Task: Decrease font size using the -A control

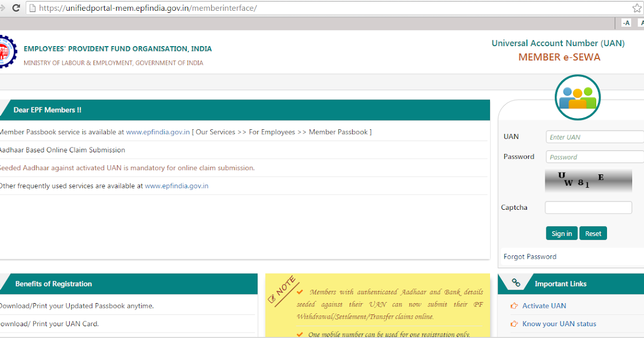Action: 626,23
